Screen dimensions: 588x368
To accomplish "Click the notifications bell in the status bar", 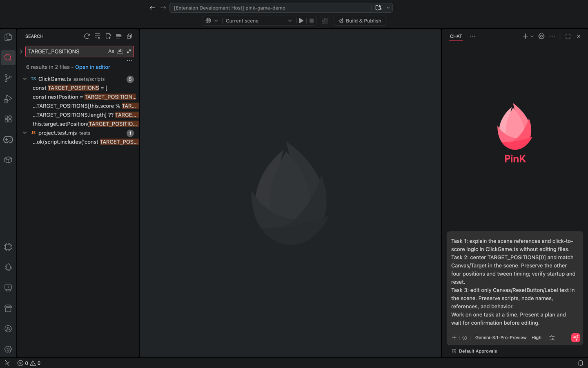I will [581, 363].
